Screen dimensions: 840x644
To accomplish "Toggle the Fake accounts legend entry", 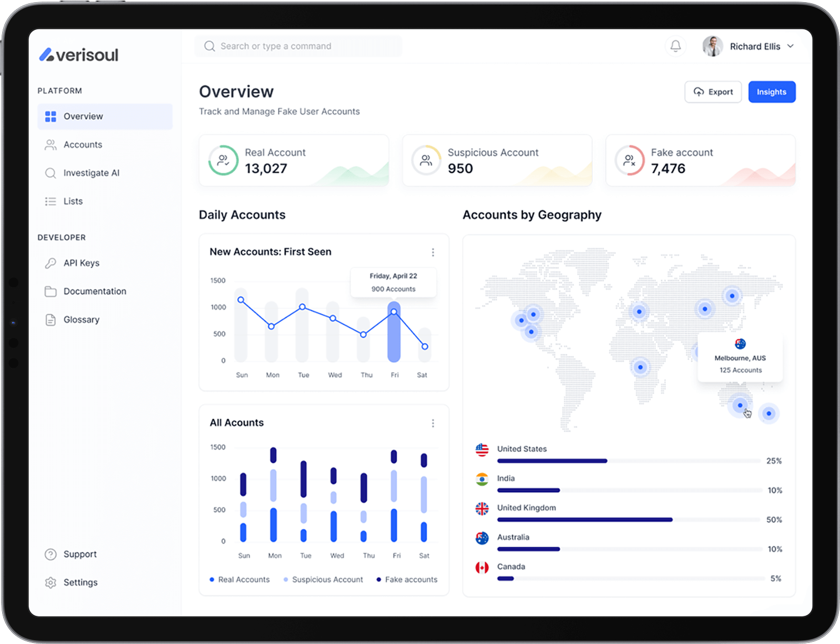I will click(x=407, y=579).
